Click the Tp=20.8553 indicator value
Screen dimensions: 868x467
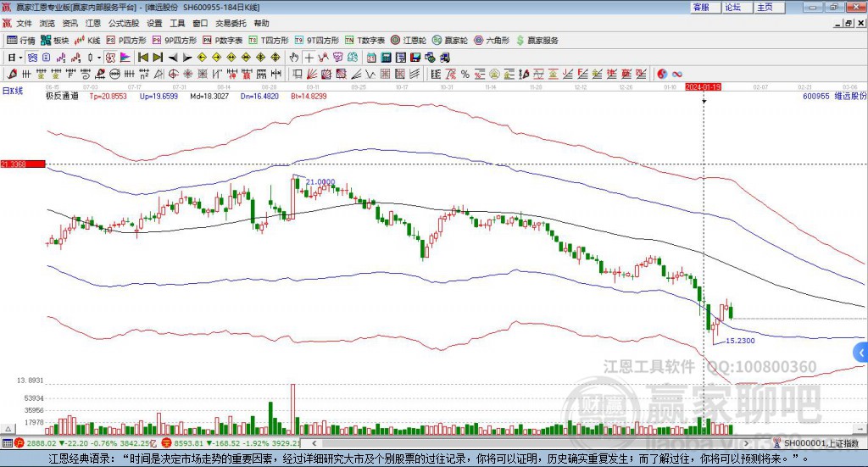pyautogui.click(x=108, y=97)
